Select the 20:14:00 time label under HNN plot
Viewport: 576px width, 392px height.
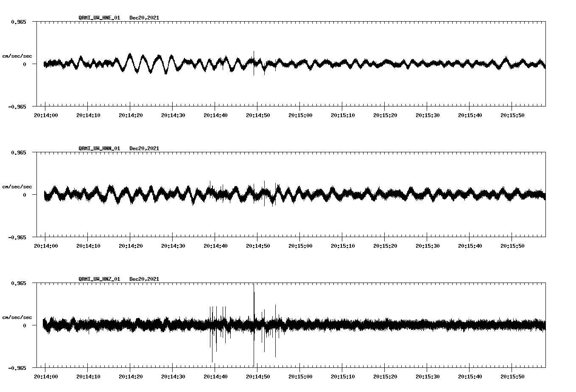pos(46,246)
